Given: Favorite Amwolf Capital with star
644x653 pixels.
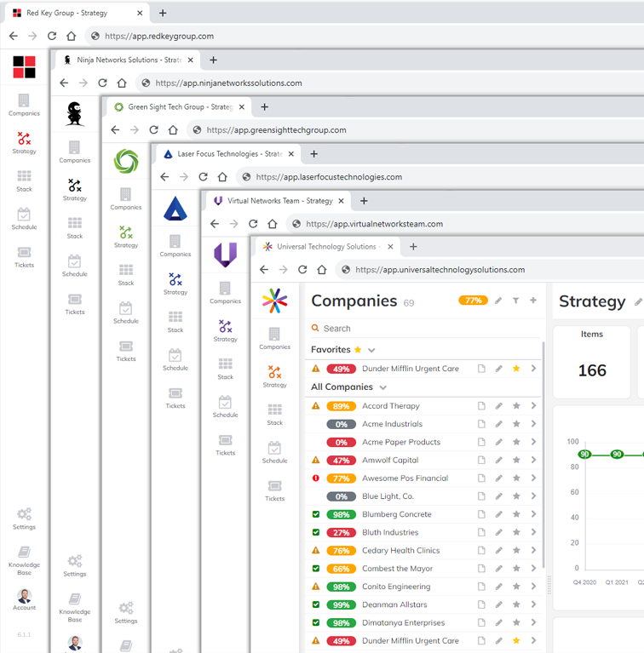Looking at the screenshot, I should coord(516,460).
